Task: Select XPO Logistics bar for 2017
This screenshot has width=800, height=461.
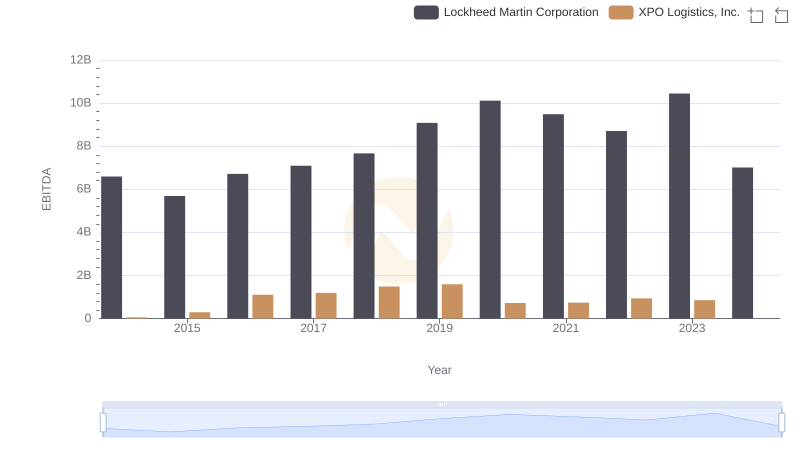Action: point(326,306)
